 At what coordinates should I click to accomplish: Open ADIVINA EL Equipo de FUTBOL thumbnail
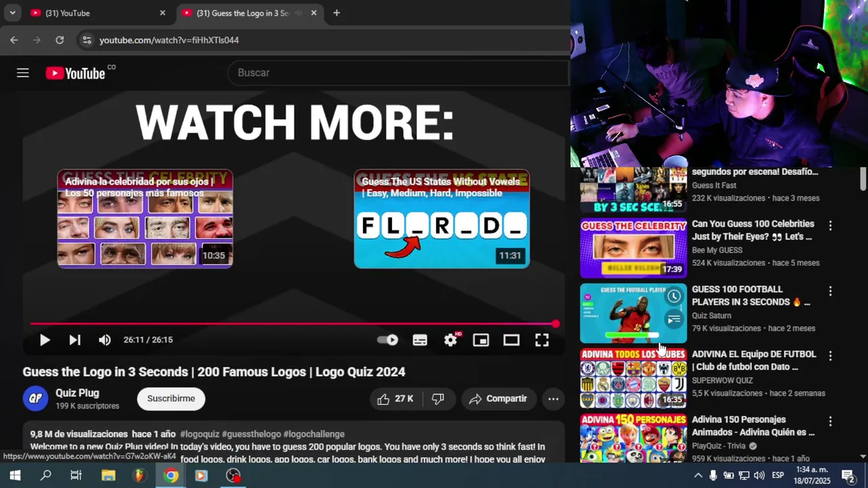[x=633, y=378]
